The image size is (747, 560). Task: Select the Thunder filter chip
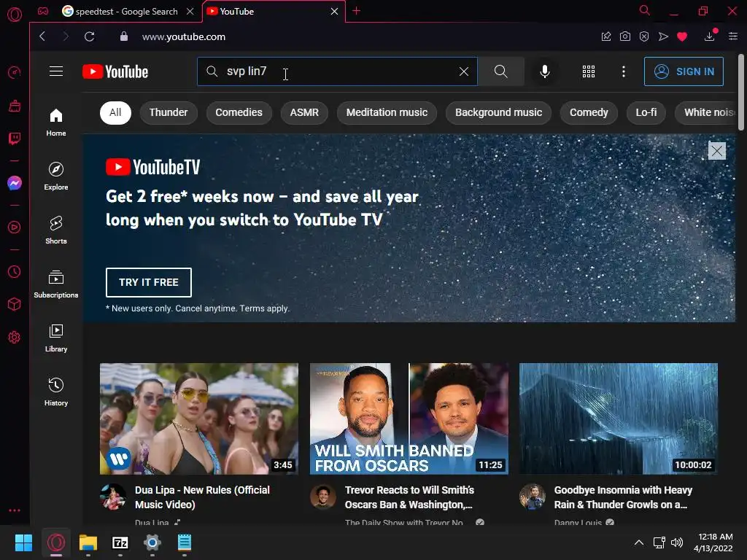pos(169,112)
